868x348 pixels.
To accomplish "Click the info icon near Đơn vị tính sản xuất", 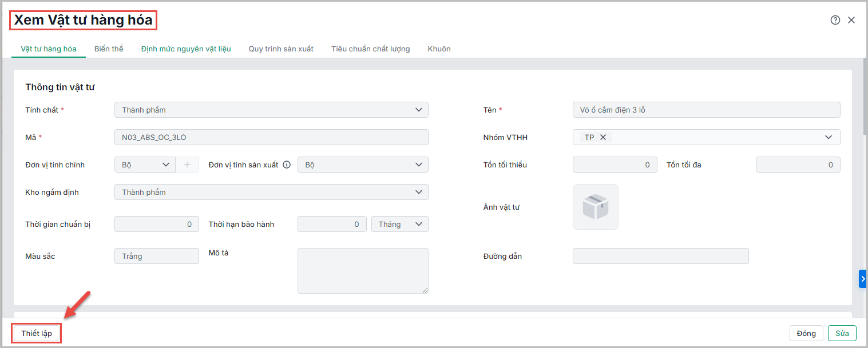I will point(287,165).
